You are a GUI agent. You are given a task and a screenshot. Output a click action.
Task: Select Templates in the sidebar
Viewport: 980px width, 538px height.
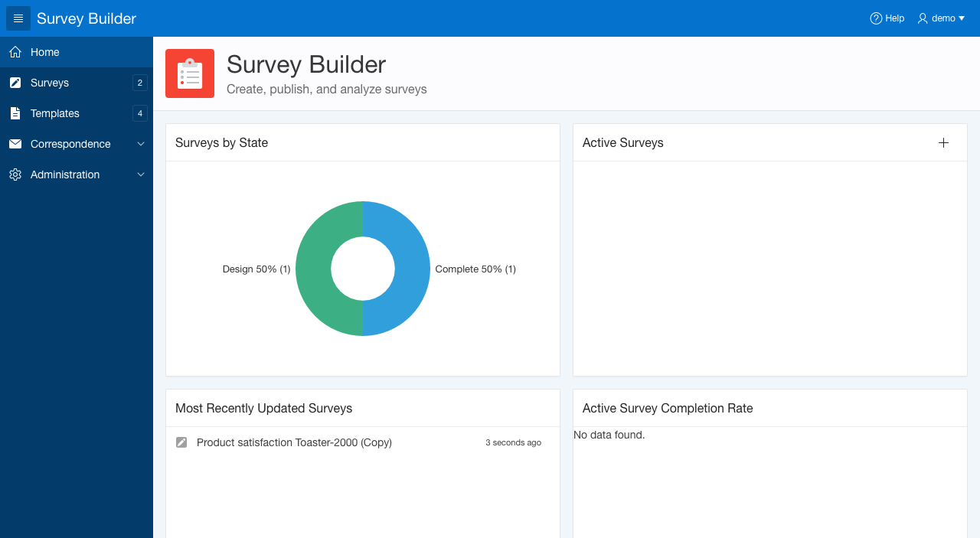point(55,113)
